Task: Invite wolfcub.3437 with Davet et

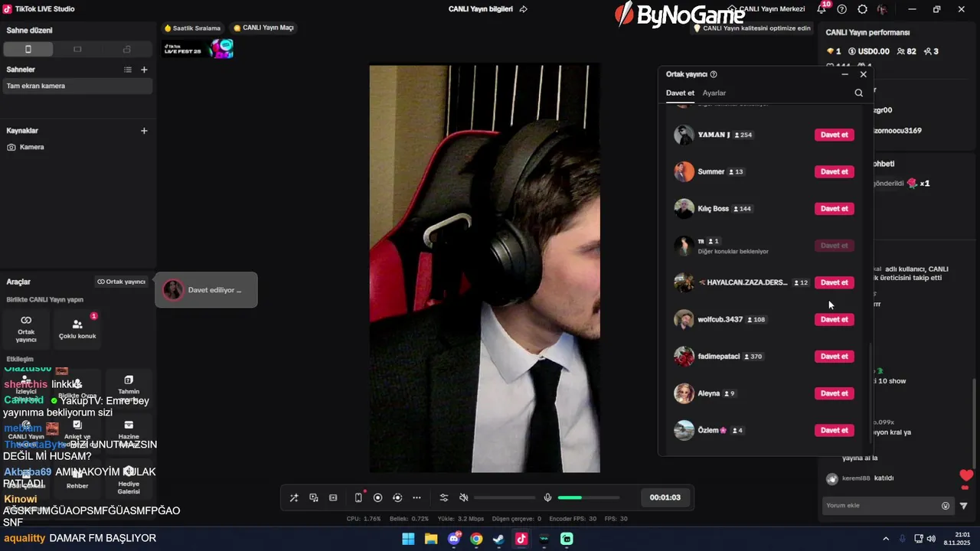Action: [835, 319]
